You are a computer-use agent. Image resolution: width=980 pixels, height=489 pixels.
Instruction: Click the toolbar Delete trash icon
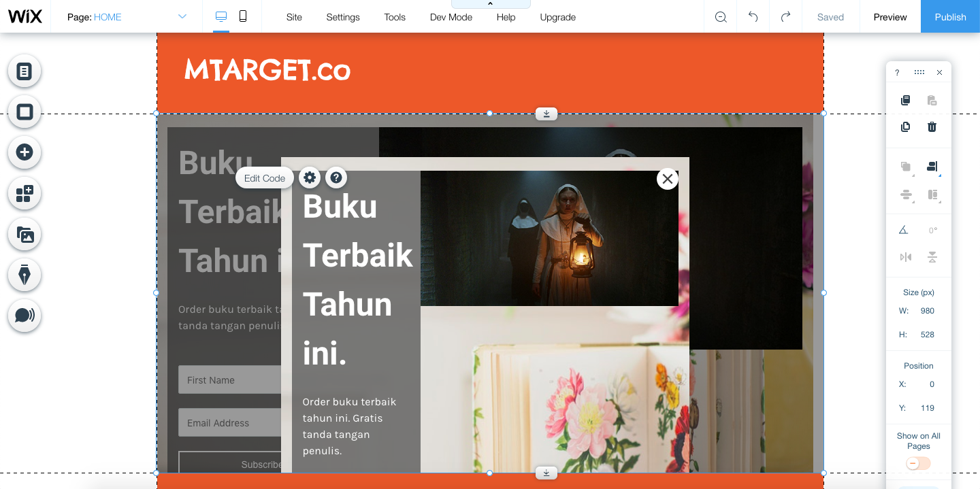tap(932, 127)
